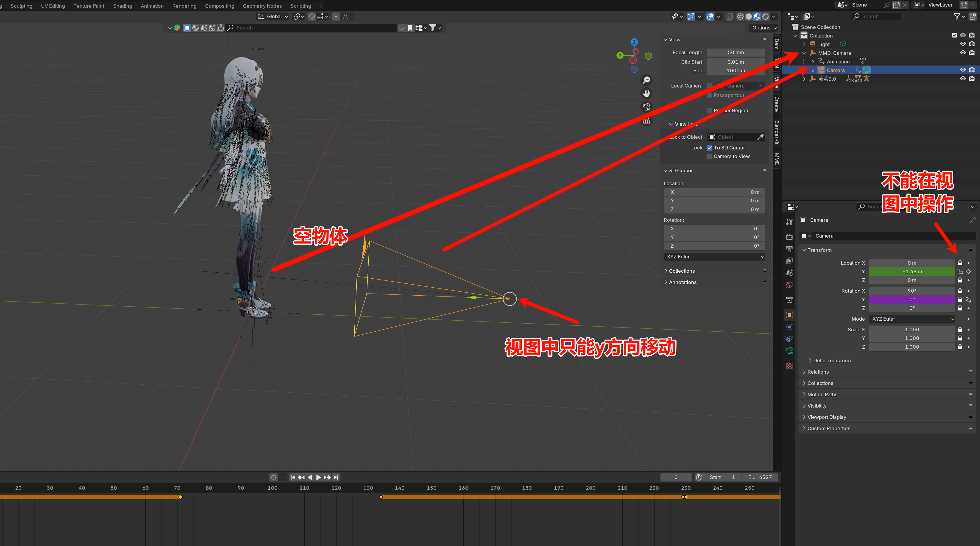Image resolution: width=980 pixels, height=546 pixels.
Task: Toggle Location Y lock icon
Action: (960, 272)
